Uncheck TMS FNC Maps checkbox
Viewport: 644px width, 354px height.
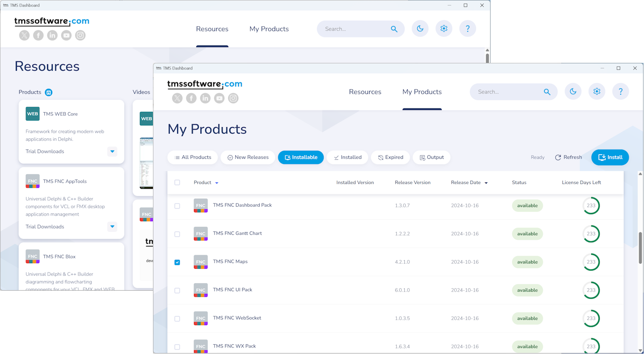[177, 262]
